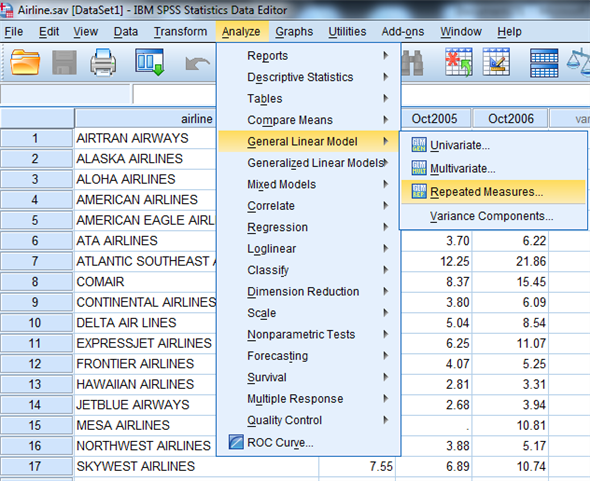Image resolution: width=590 pixels, height=481 pixels.
Task: Click the Multivariate GLM icon
Action: 419,168
